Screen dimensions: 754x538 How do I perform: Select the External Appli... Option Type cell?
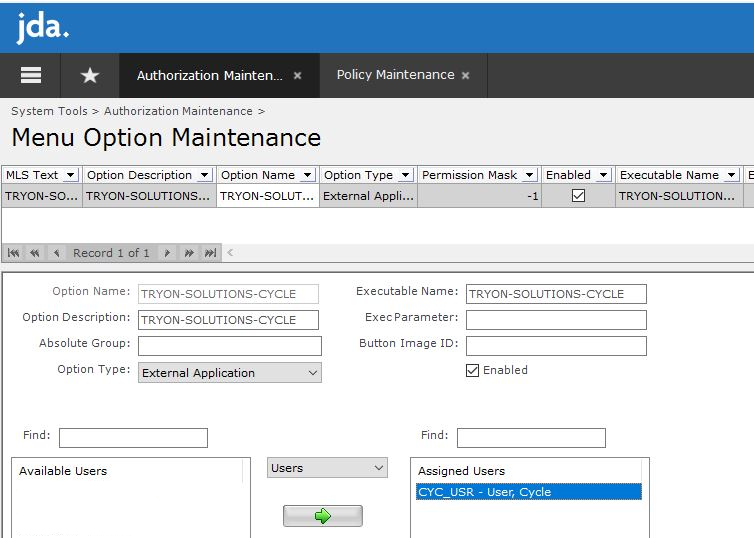(368, 196)
